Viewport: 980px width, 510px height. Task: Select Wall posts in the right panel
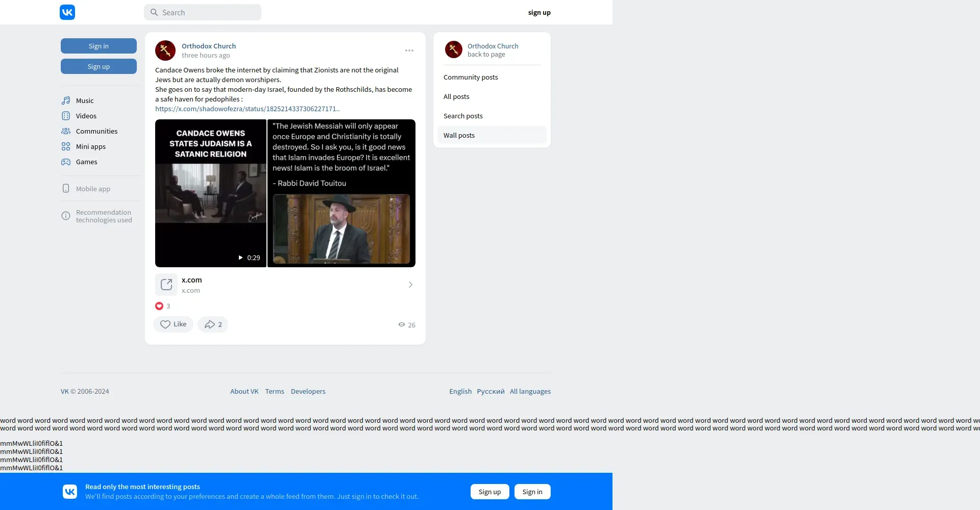[x=492, y=135]
